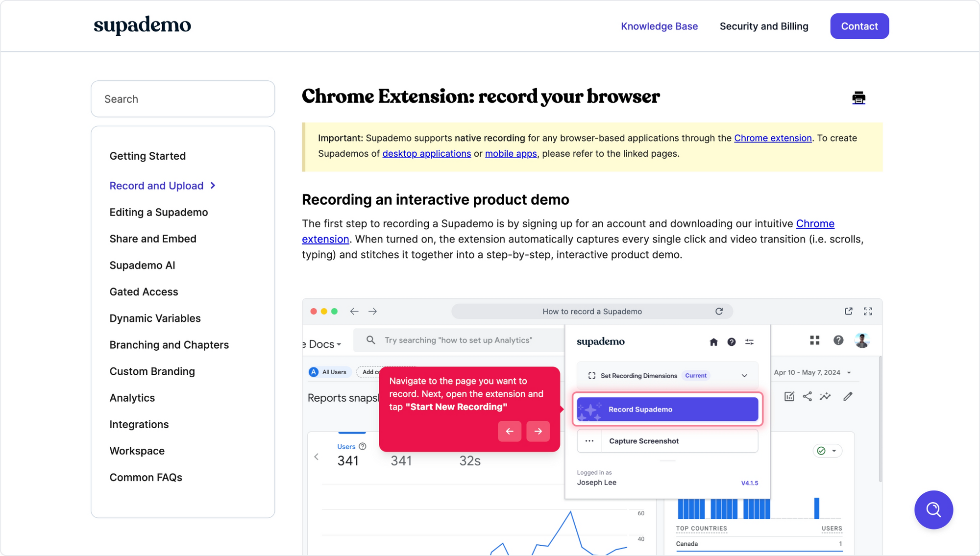Click the Record Supademo button
The height and width of the screenshot is (556, 980).
667,410
